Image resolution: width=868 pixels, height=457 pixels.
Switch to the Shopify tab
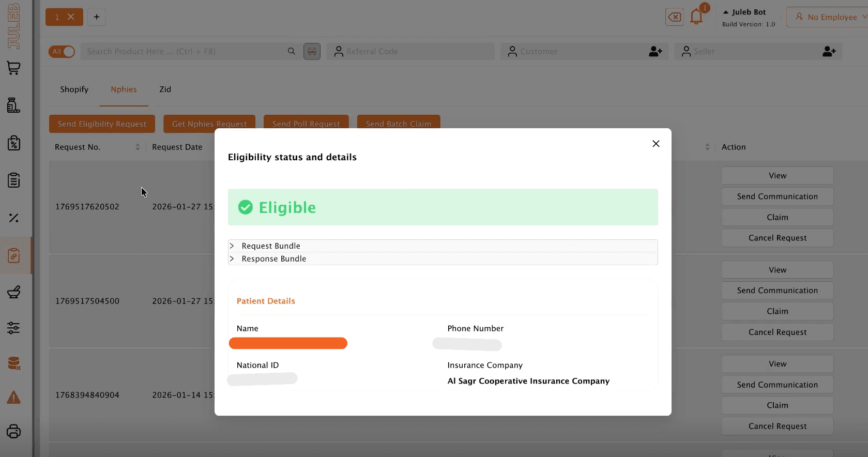(74, 89)
